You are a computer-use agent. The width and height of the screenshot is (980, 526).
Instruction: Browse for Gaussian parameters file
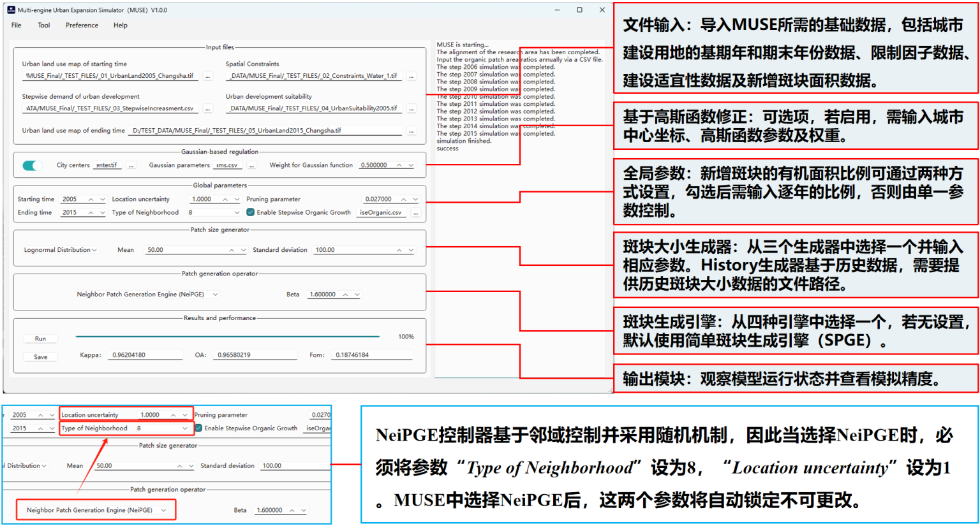(x=252, y=166)
